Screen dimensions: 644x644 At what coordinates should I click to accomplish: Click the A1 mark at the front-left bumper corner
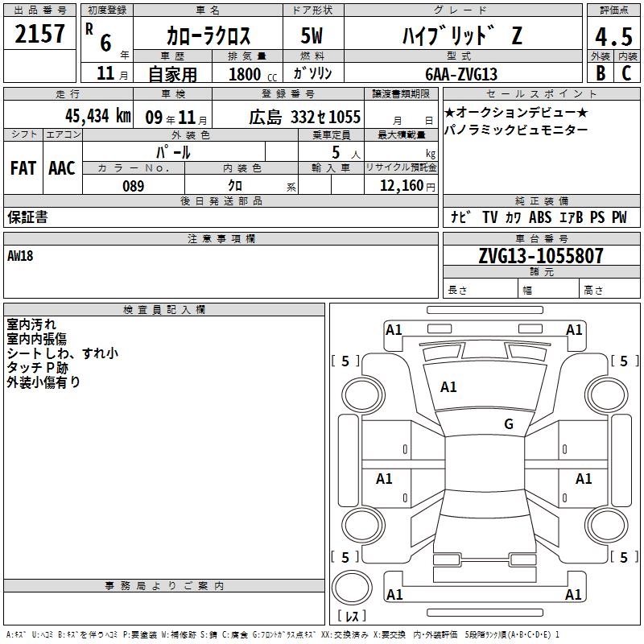click(x=394, y=329)
